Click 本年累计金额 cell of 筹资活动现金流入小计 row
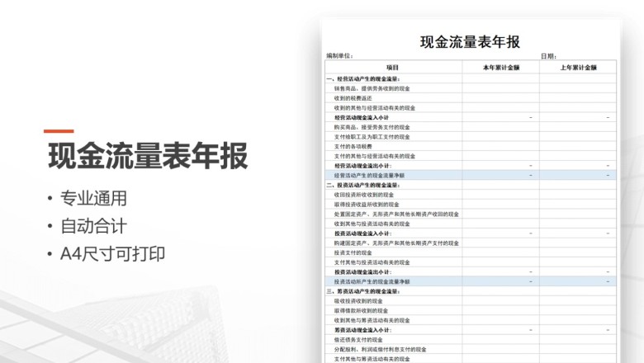Image resolution: width=644 pixels, height=363 pixels. 500,330
